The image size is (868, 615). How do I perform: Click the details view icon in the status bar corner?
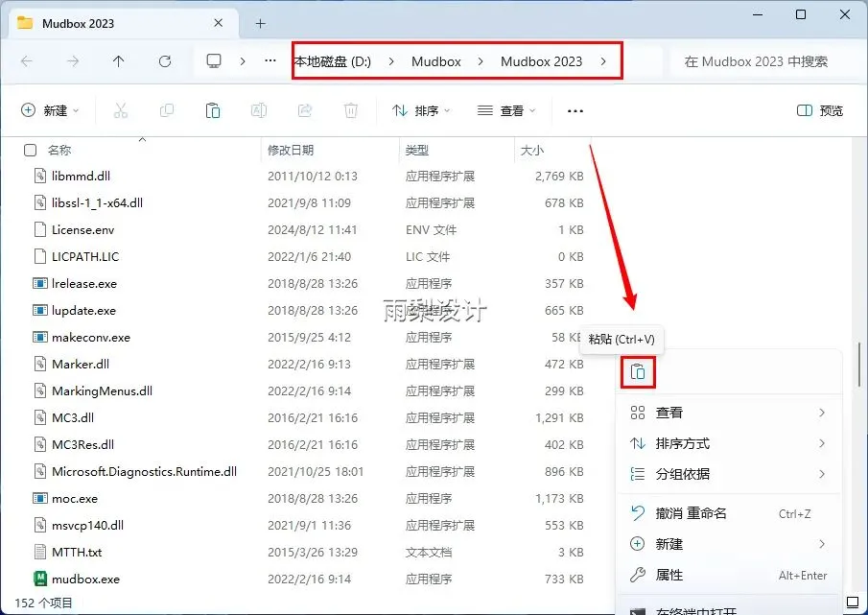coord(853,602)
